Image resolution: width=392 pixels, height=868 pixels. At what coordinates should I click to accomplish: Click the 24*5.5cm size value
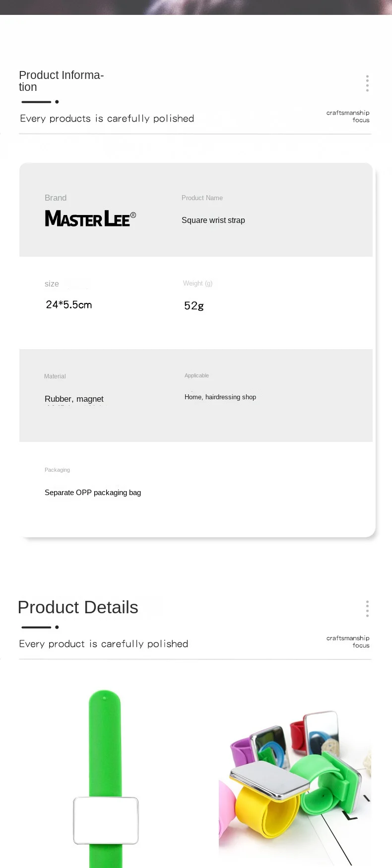tap(69, 305)
